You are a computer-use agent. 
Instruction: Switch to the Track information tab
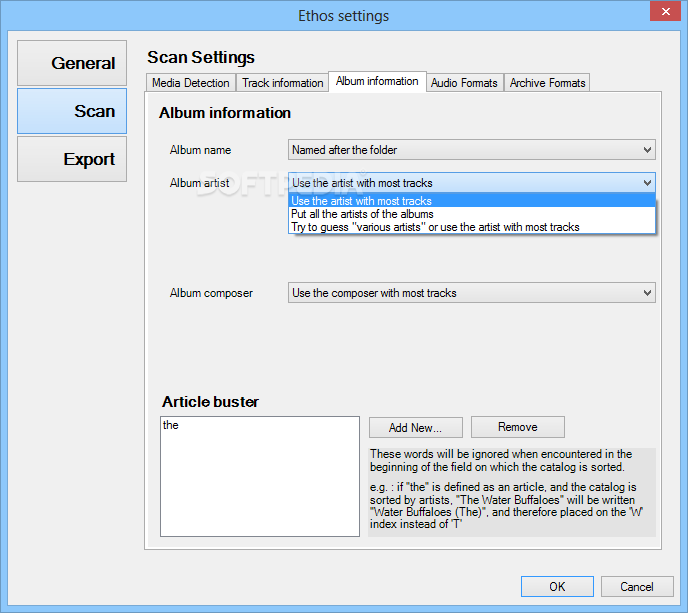[x=283, y=83]
